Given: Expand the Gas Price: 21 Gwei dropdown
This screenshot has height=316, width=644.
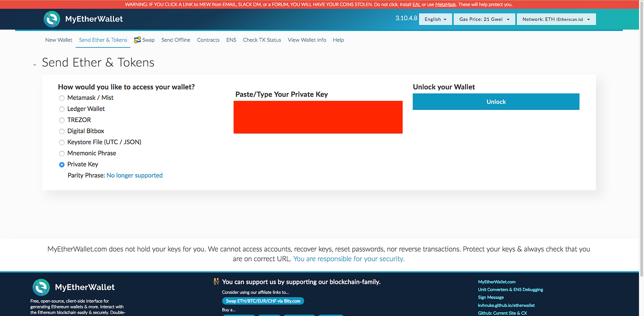Looking at the screenshot, I should [x=485, y=19].
